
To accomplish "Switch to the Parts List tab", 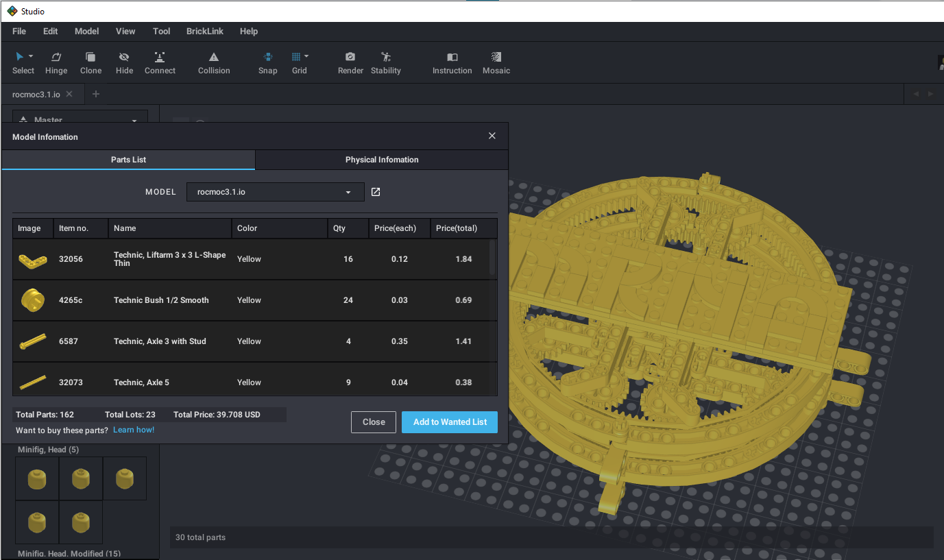I will click(128, 160).
